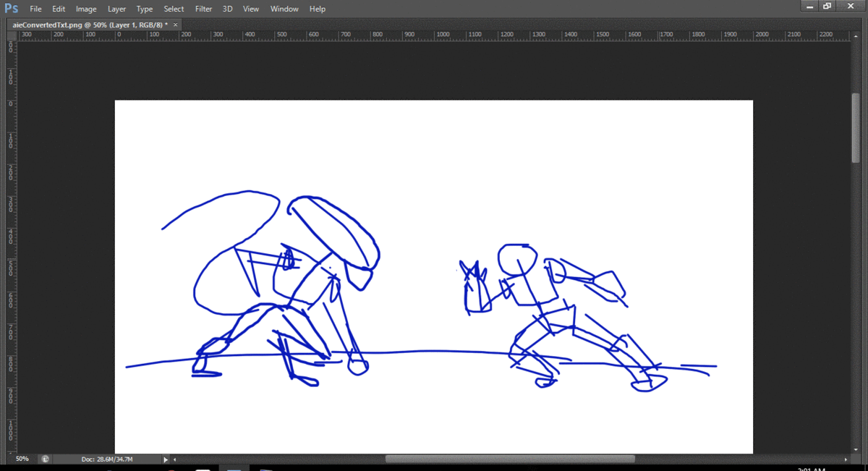The height and width of the screenshot is (471, 868).
Task: Minimize the Photoshop window
Action: tap(809, 6)
